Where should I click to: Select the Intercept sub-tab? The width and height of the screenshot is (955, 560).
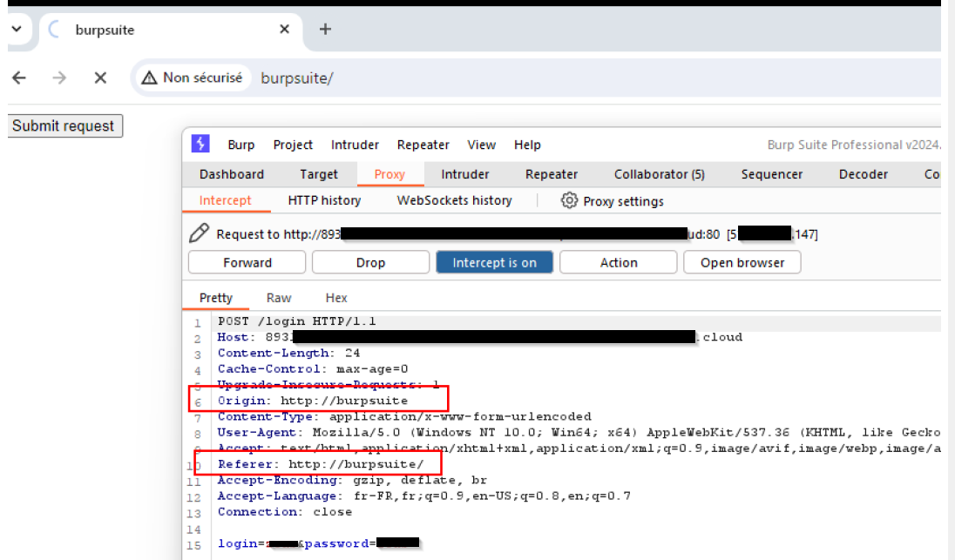click(226, 200)
